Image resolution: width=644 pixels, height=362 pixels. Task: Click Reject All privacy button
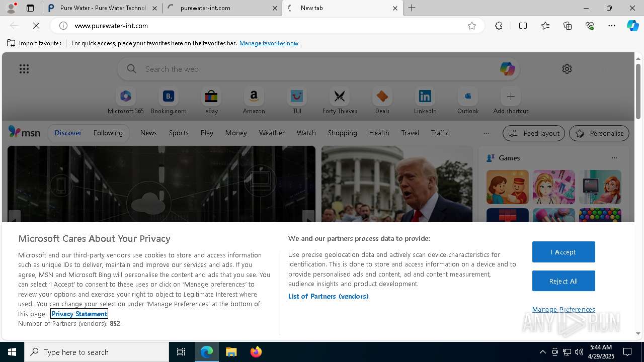[x=563, y=281]
